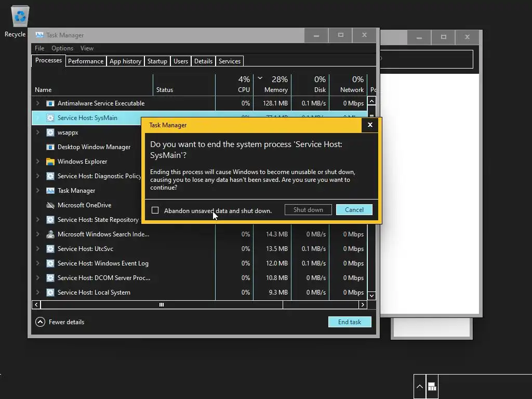Click the Microsoft Windows Search Indexer icon

coord(50,234)
